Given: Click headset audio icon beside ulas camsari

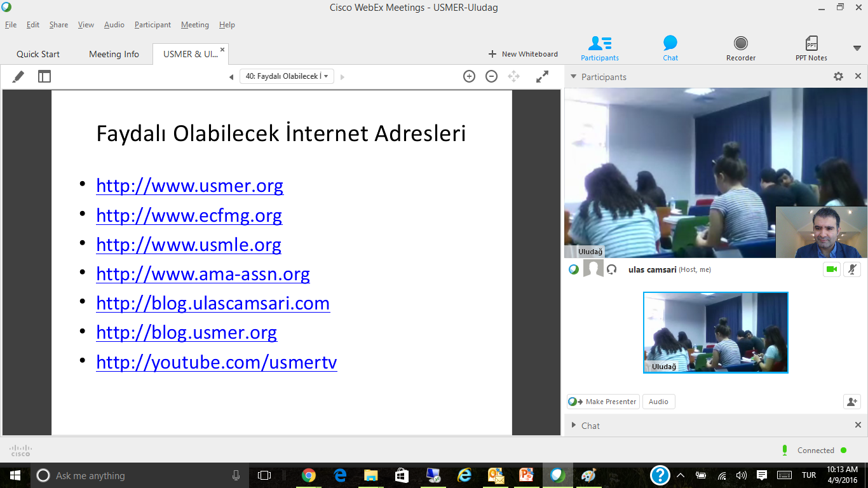Looking at the screenshot, I should pos(612,269).
